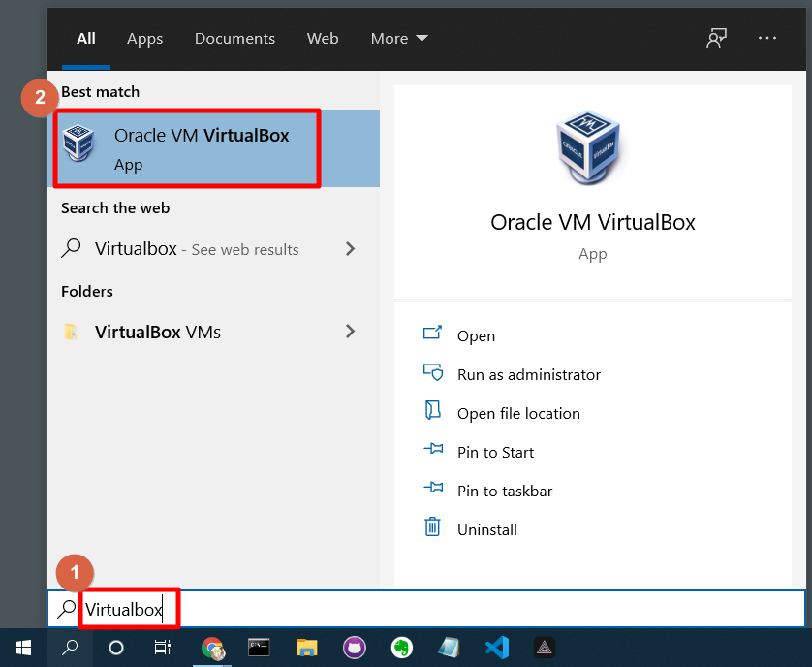Image resolution: width=812 pixels, height=667 pixels.
Task: Click the Run as administrator shield icon
Action: (433, 371)
